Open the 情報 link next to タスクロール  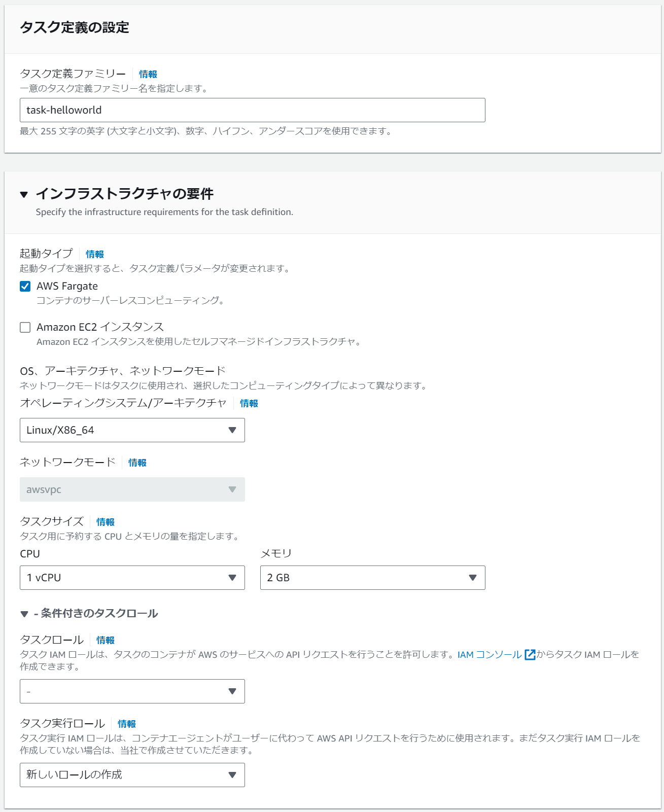(x=106, y=640)
